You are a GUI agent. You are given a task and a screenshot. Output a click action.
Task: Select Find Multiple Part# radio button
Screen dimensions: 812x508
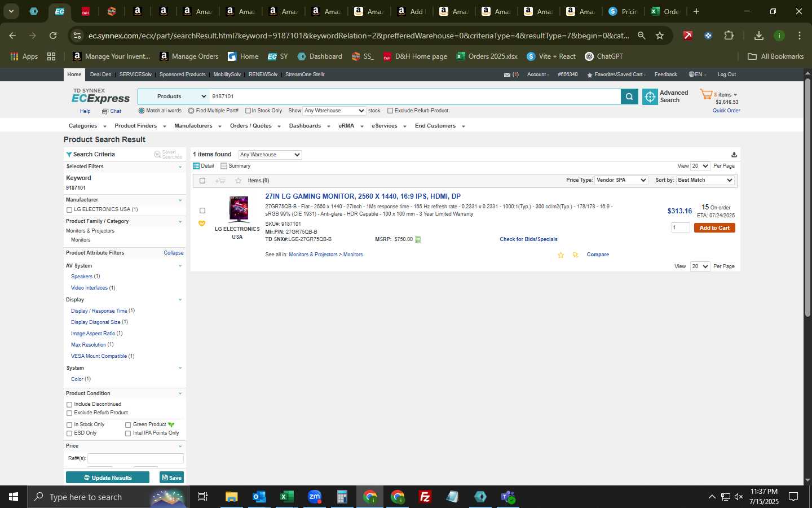[191, 111]
